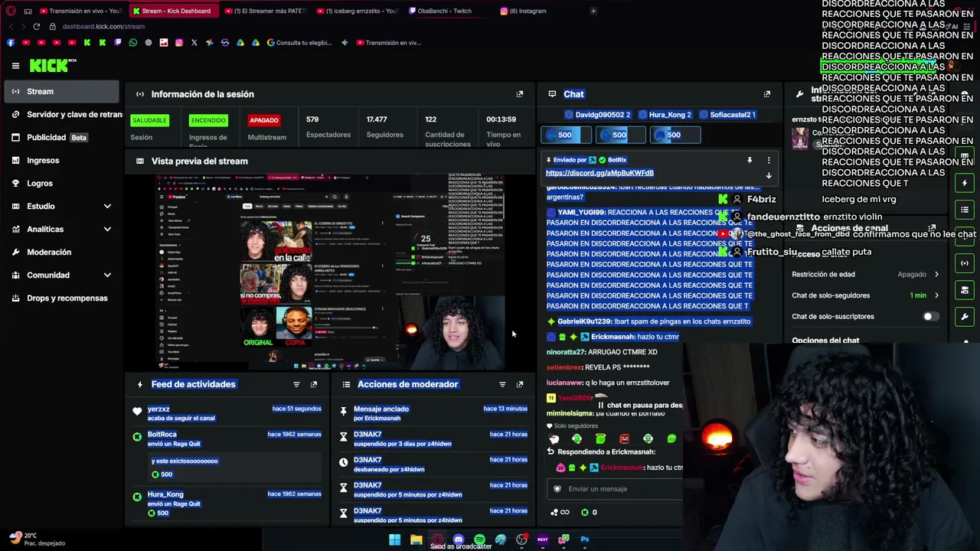Collapse the pinned message with down arrow

click(769, 175)
